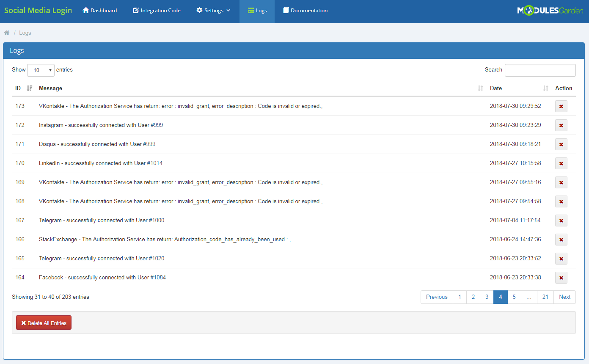Click ID cell 170

click(20, 163)
